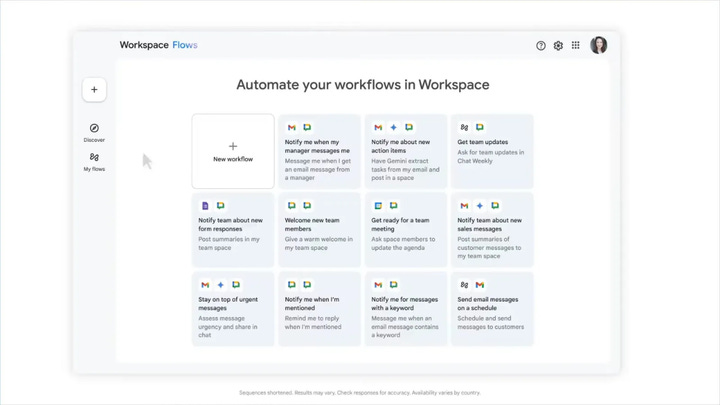Screen dimensions: 720x405
Task: Click 'Post summaries in my team space' description
Action: click(x=229, y=243)
